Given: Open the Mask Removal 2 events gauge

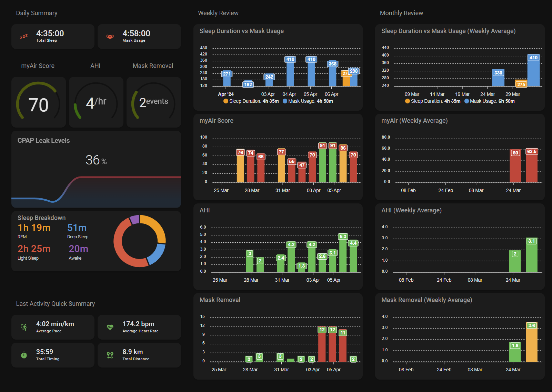Looking at the screenshot, I should click(153, 102).
